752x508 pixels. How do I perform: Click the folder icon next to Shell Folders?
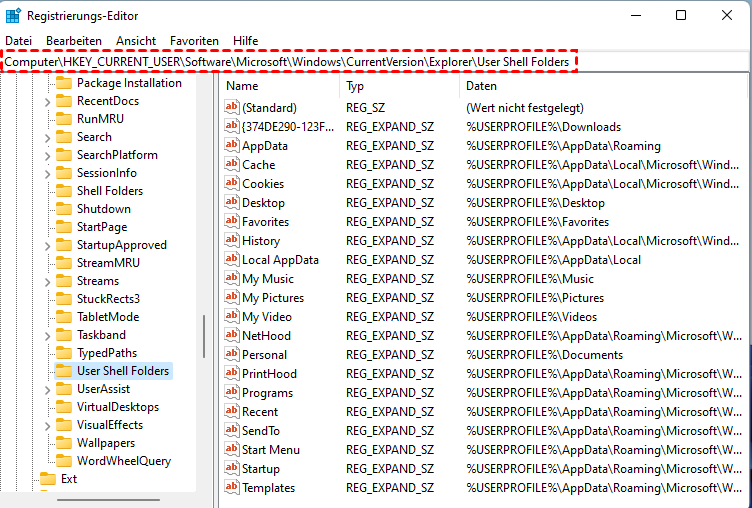coord(64,191)
